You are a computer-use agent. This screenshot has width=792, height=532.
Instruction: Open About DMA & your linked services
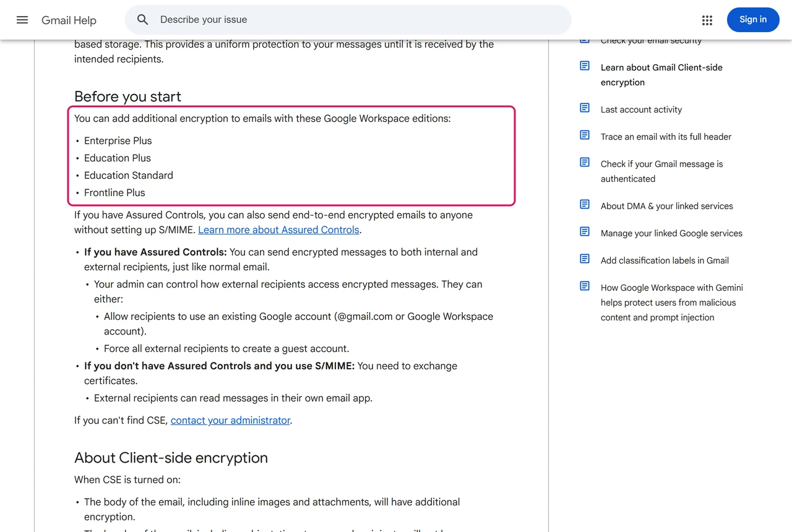click(x=667, y=206)
